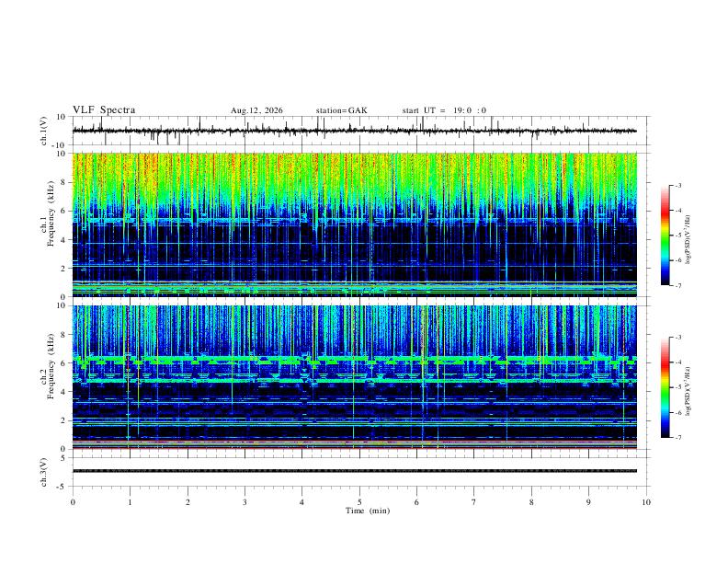The height and width of the screenshot is (563, 728).
Task: Click the upper colorbar's log(PSD) label
Action: pos(688,240)
